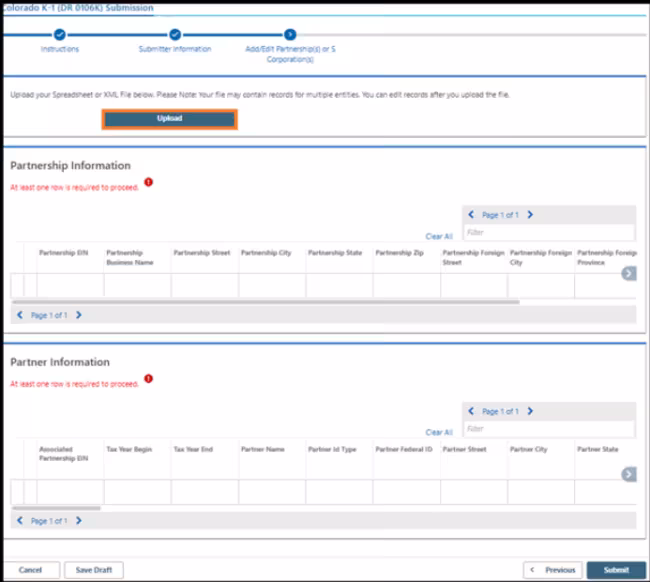Viewport: 650px width, 582px height.
Task: Click Clear All in Partnership Information
Action: click(439, 236)
